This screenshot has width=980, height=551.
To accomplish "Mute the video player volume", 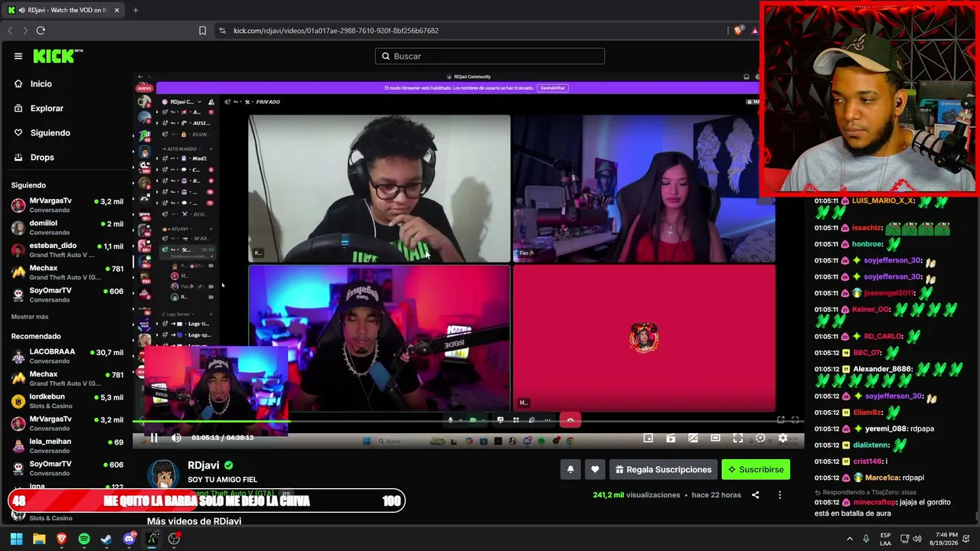I will pos(176,438).
